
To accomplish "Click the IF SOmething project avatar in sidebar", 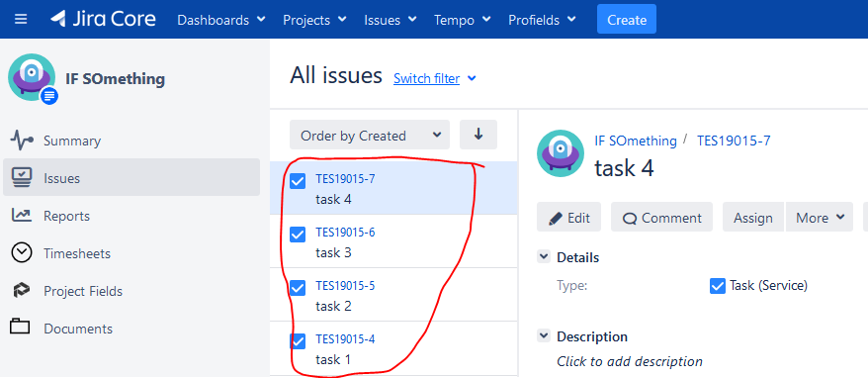I will pos(32,77).
